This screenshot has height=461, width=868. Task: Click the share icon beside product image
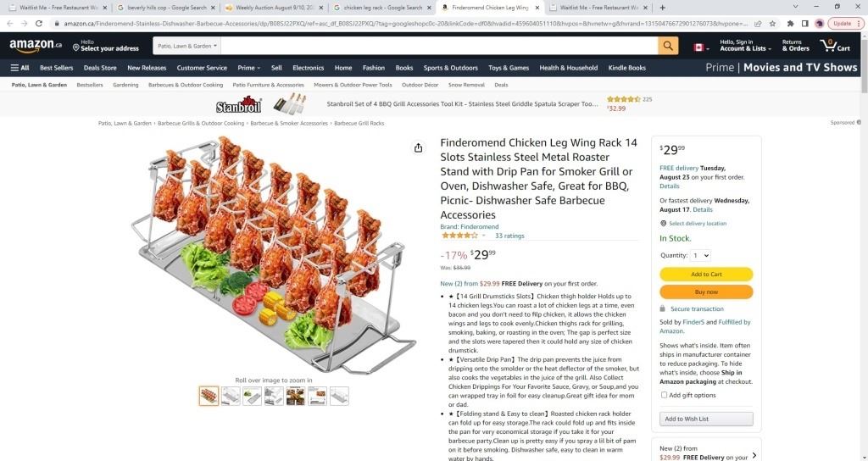click(418, 147)
